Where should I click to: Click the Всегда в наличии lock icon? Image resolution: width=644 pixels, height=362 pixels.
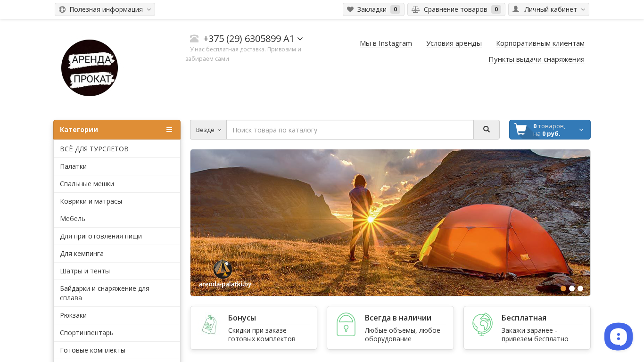pyautogui.click(x=346, y=325)
